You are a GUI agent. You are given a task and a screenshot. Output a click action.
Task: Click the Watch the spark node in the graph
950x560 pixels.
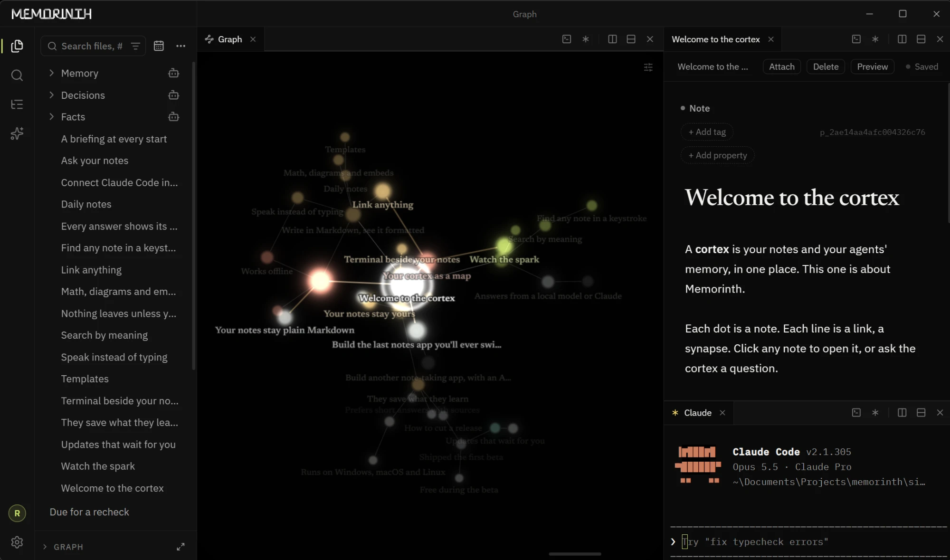[503, 247]
